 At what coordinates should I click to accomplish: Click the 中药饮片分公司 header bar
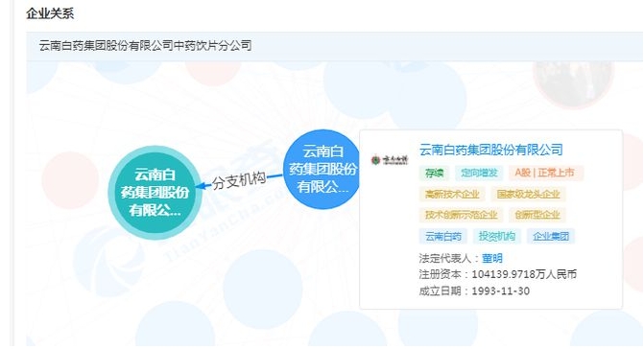click(335, 45)
